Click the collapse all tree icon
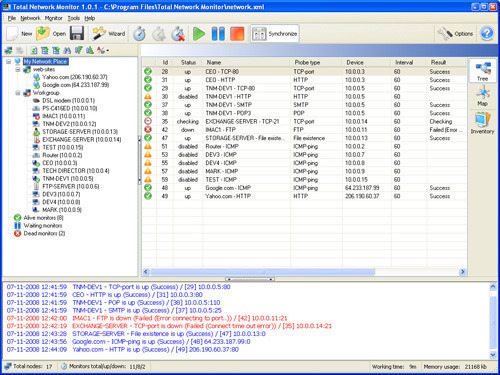This screenshot has width=500, height=375. [56, 50]
